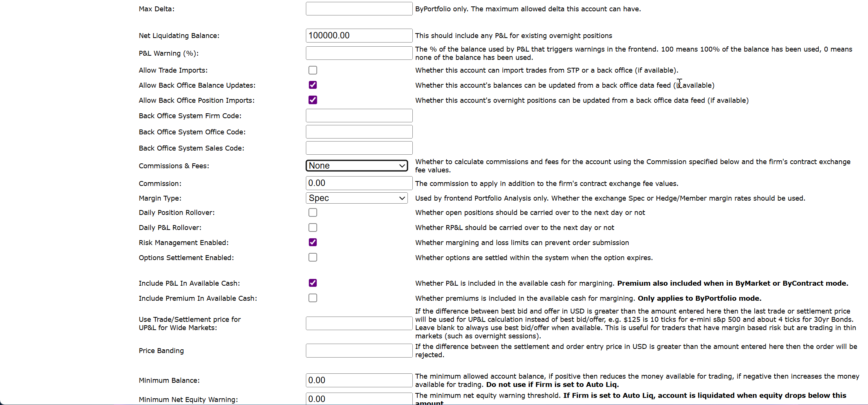Click the Net Liquidating Balance field
The height and width of the screenshot is (405, 868).
[x=359, y=35]
